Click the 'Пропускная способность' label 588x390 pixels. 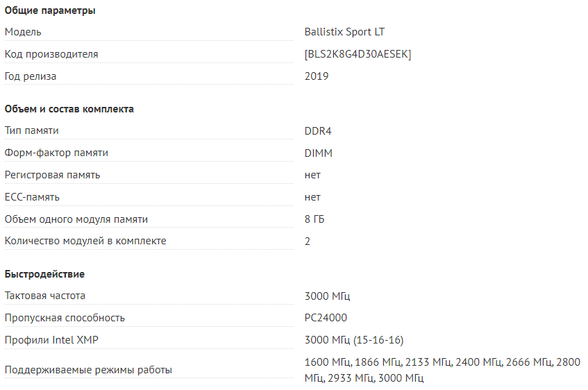pos(65,318)
